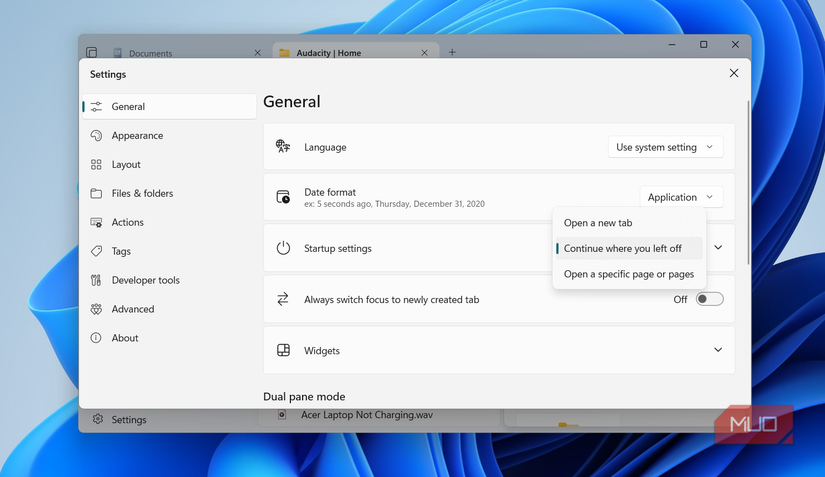This screenshot has width=825, height=477.
Task: Open the Appearance settings section
Action: pyautogui.click(x=137, y=136)
